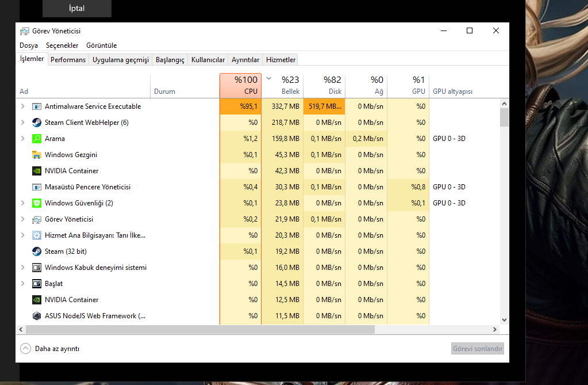Click the vertical scrollbar down arrow
Image resolution: width=588 pixels, height=385 pixels.
tap(505, 320)
